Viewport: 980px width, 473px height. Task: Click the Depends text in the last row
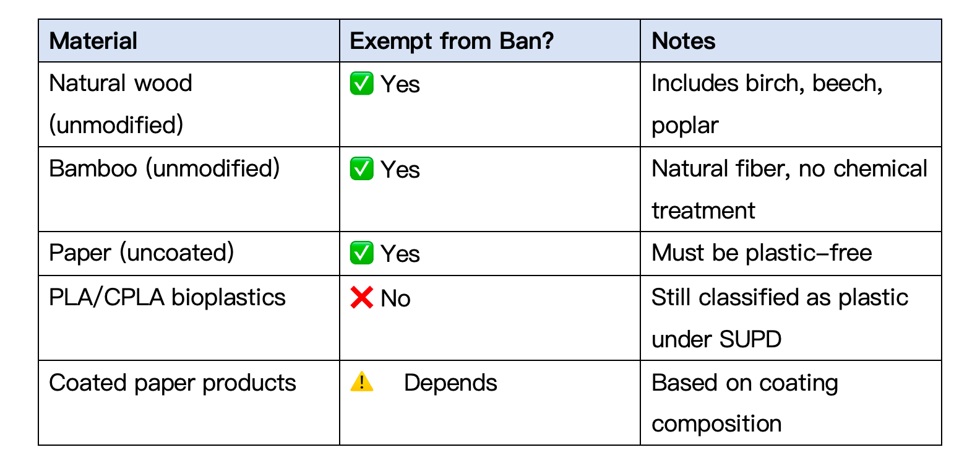coord(450,383)
